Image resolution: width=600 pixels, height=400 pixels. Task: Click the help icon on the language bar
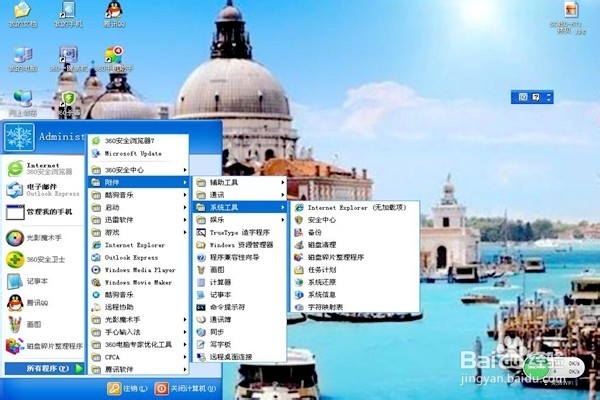pos(536,97)
